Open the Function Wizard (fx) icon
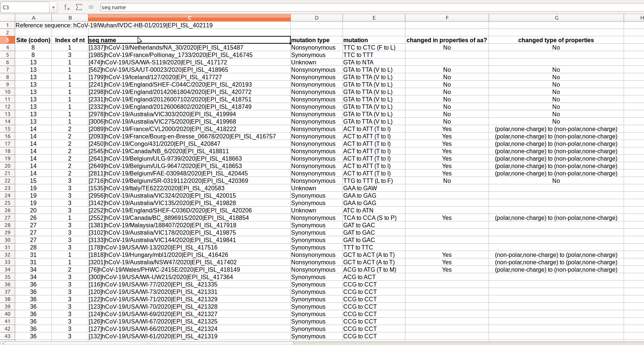This screenshot has height=345, width=644. pos(67,7)
